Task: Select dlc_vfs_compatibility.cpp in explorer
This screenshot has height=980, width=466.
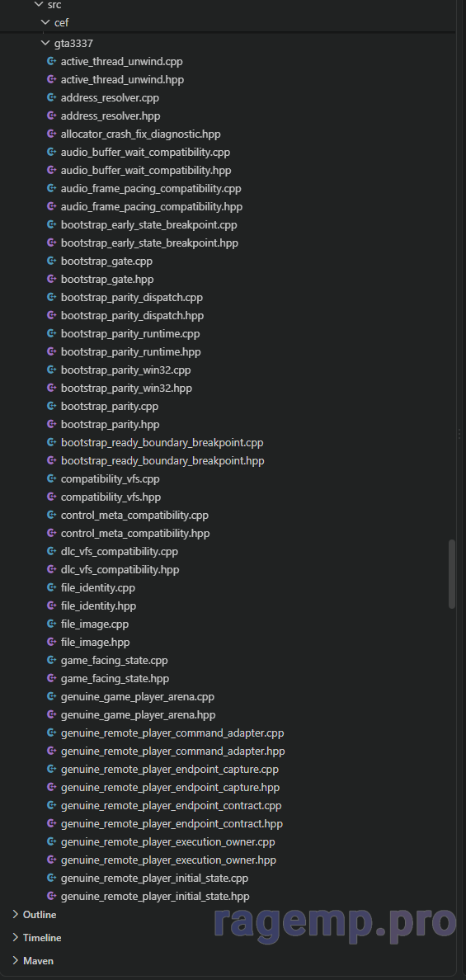Action: point(120,551)
